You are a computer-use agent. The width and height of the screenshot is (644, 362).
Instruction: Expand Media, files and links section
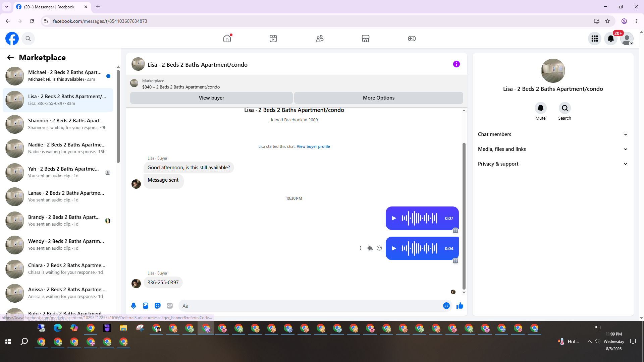click(x=553, y=149)
